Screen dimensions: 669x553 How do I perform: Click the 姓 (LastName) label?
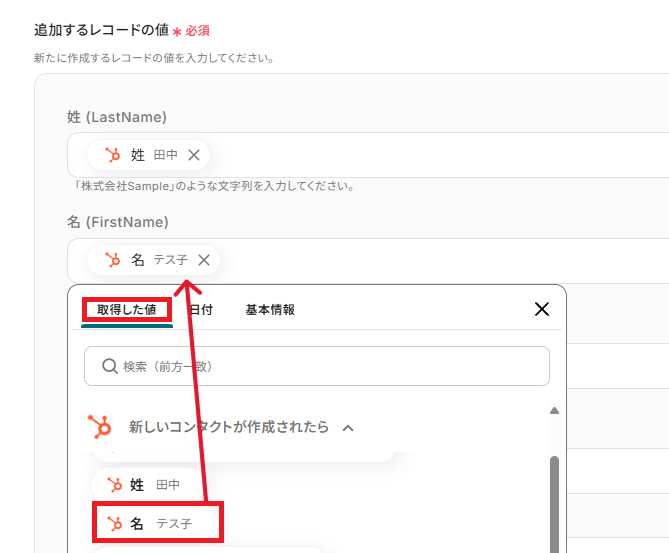tap(117, 117)
